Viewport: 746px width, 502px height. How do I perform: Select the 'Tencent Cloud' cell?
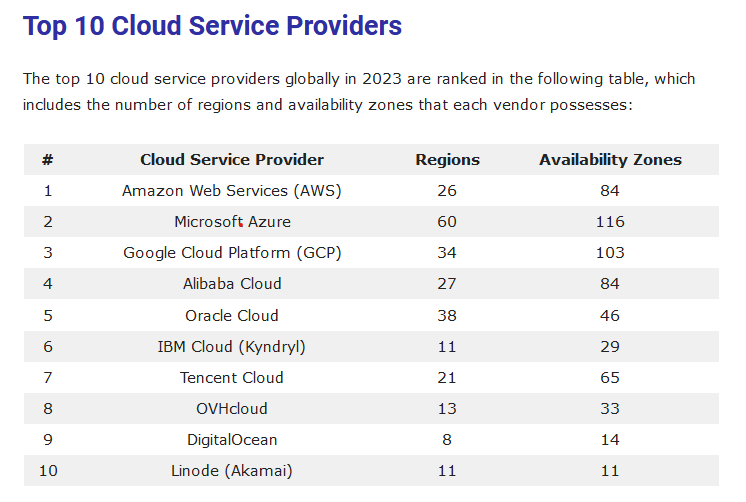[232, 377]
